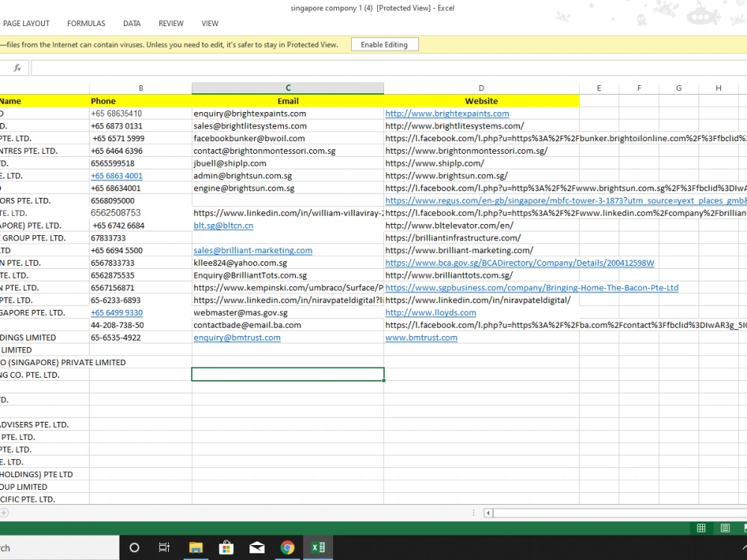Image resolution: width=747 pixels, height=560 pixels.
Task: Open the enquiry@bmtrust.com email link
Action: click(x=237, y=337)
